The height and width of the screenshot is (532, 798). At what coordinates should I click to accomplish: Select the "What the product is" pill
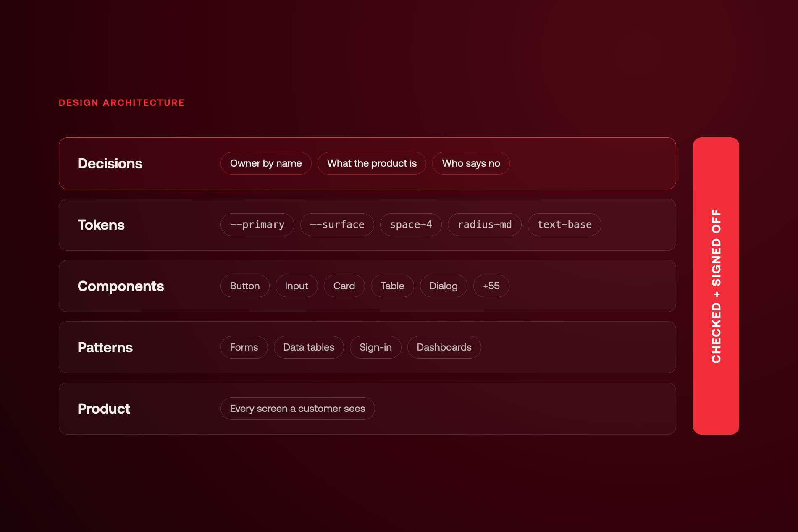point(372,163)
